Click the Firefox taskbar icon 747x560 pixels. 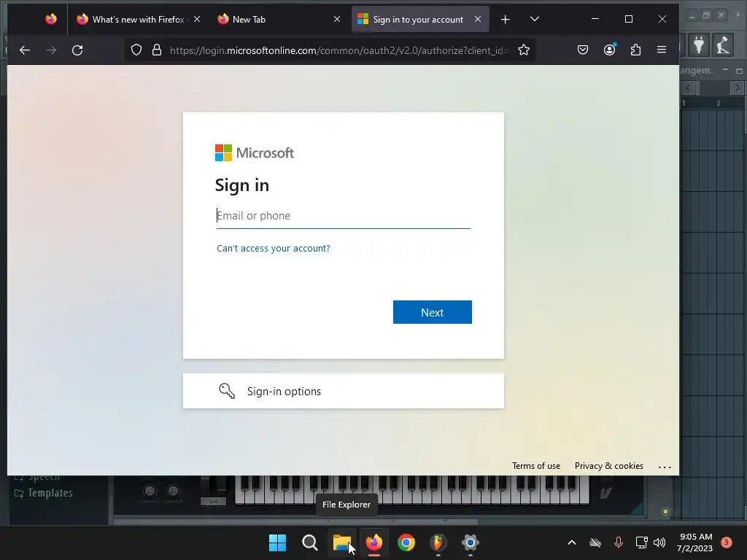click(x=374, y=542)
